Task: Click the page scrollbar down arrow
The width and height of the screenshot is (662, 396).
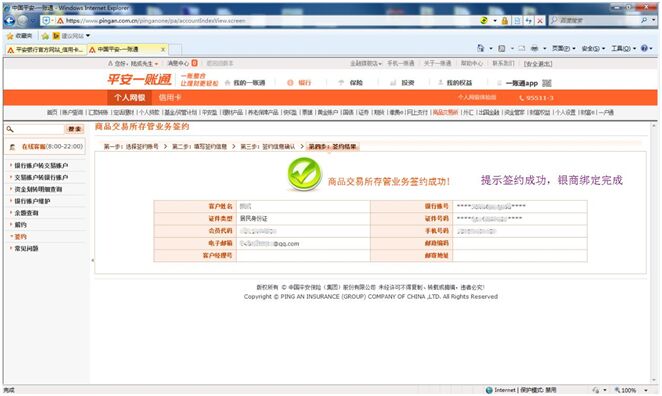Action: click(654, 379)
